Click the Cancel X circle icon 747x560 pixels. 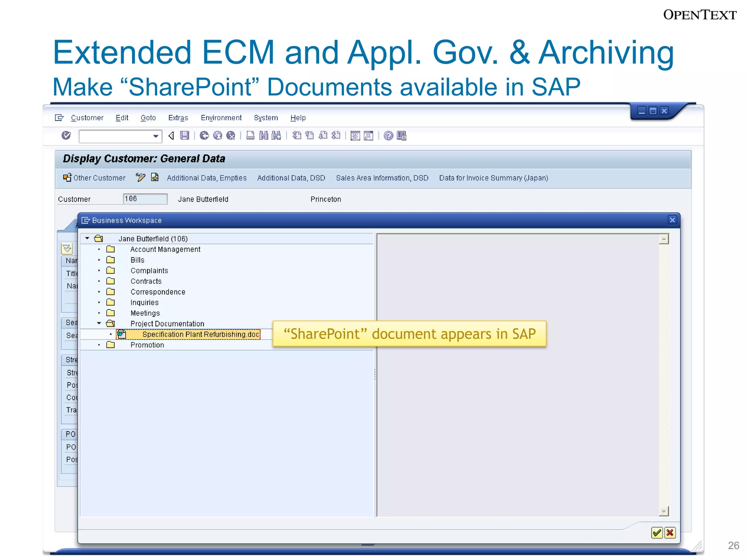pyautogui.click(x=231, y=136)
